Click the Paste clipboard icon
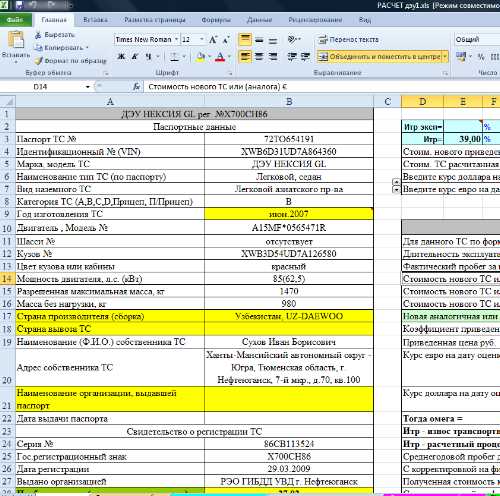 click(x=16, y=40)
